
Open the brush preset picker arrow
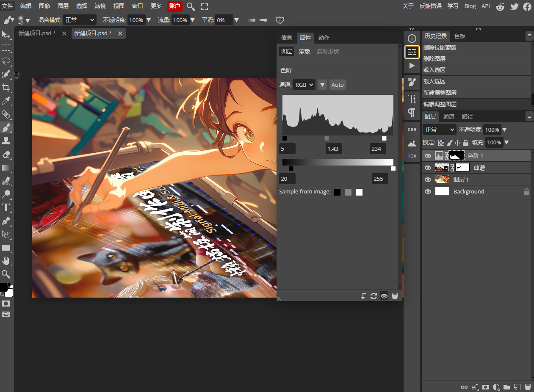coord(28,20)
